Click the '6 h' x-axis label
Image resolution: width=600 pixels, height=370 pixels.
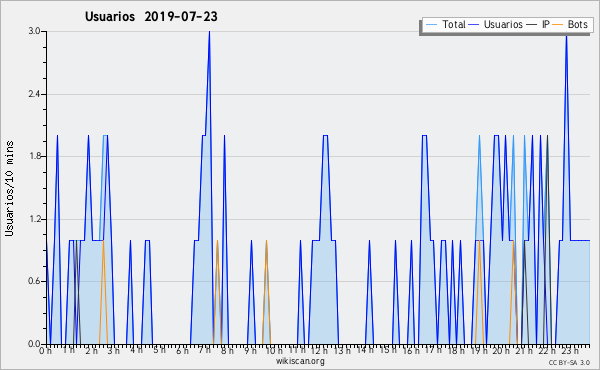click(182, 350)
